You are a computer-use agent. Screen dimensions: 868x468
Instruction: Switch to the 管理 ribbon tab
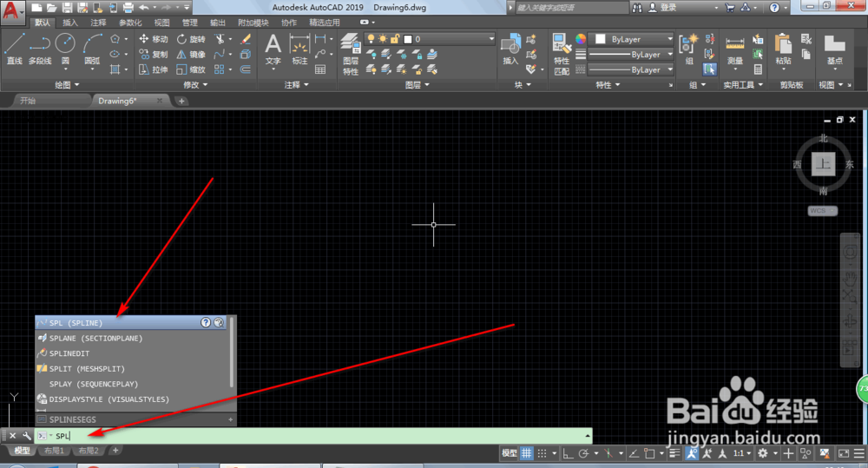[x=190, y=23]
